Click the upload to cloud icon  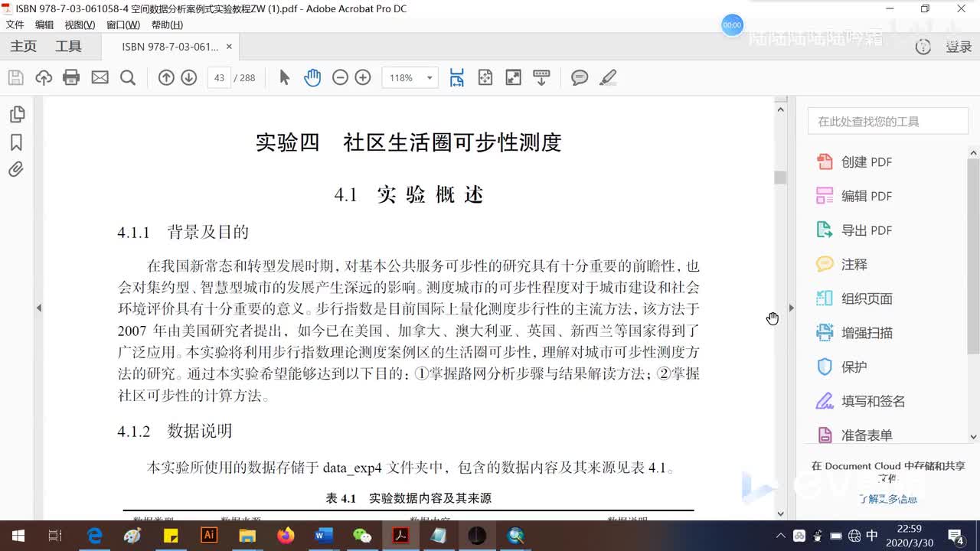coord(44,77)
